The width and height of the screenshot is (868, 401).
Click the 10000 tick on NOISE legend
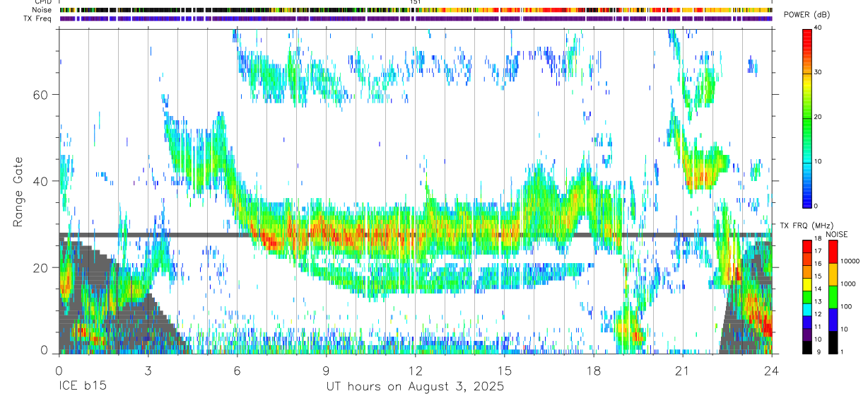pyautogui.click(x=850, y=261)
